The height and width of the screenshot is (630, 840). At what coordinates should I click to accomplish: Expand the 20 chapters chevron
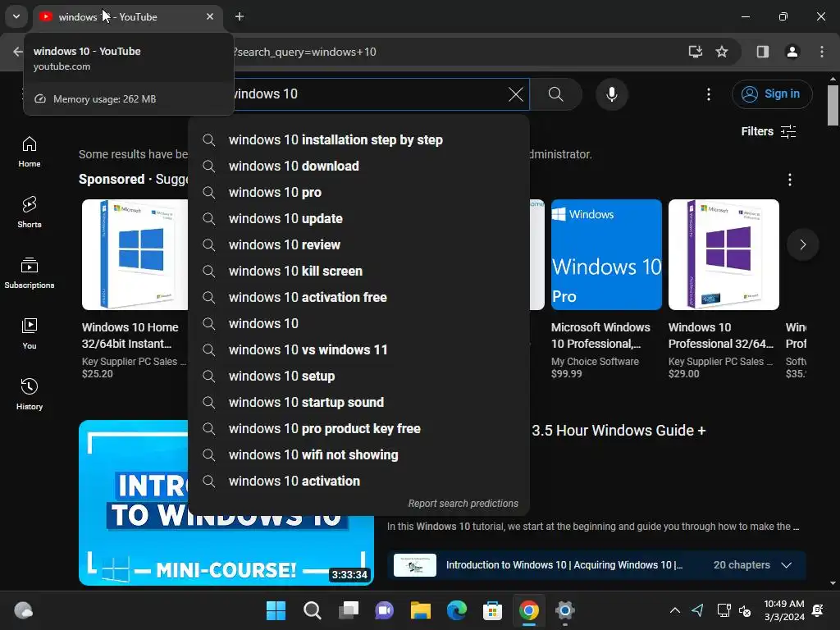click(786, 565)
